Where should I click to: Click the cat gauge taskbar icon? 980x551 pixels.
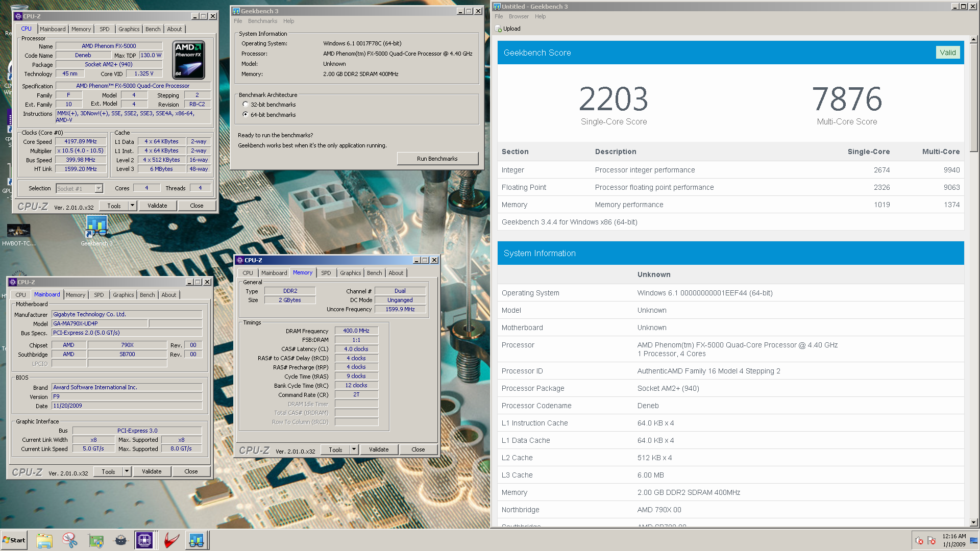point(120,540)
